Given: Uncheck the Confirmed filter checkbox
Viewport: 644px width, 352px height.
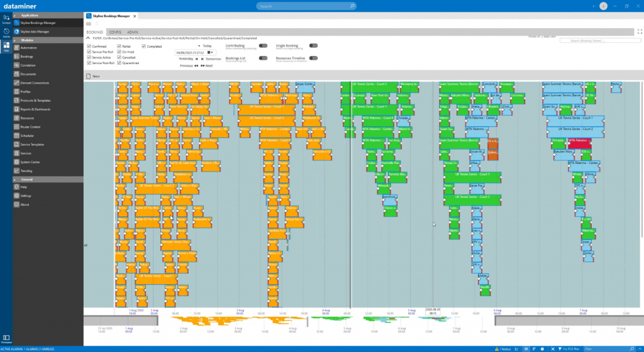Looking at the screenshot, I should click(89, 47).
